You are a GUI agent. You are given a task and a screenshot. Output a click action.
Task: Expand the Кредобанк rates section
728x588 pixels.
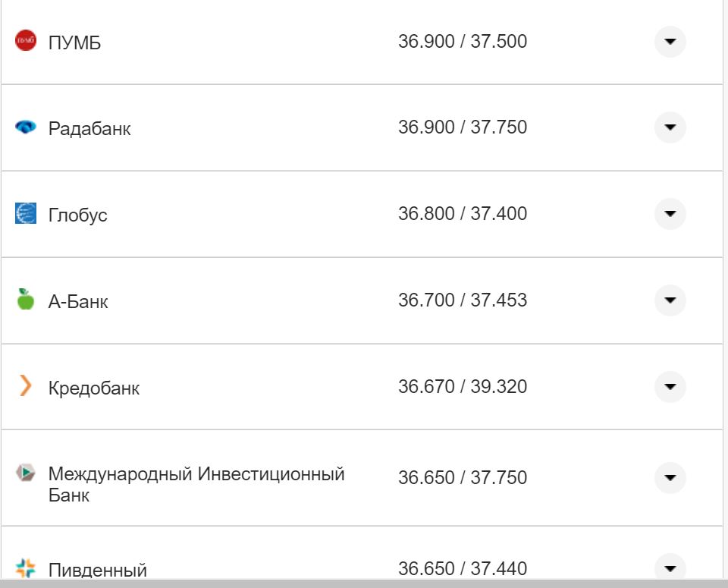(x=670, y=387)
